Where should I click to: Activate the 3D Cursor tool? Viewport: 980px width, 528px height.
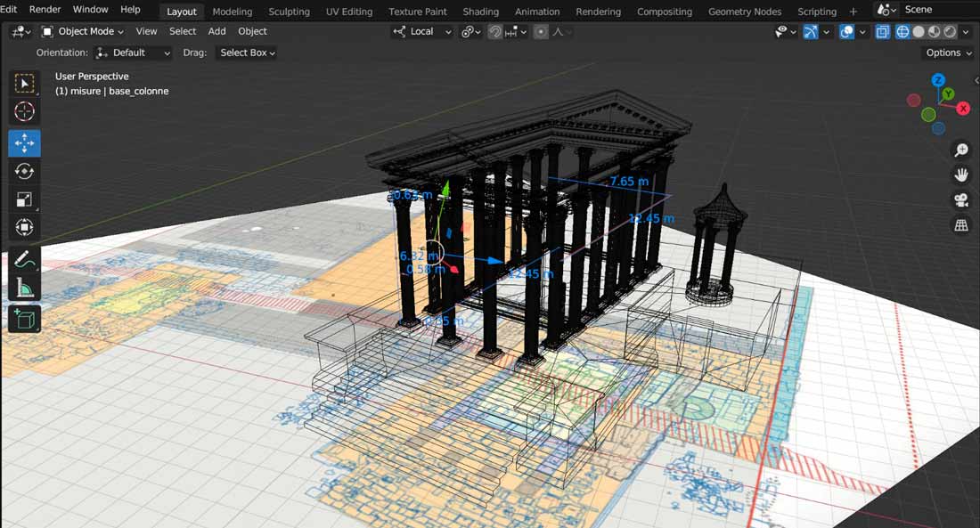[24, 112]
